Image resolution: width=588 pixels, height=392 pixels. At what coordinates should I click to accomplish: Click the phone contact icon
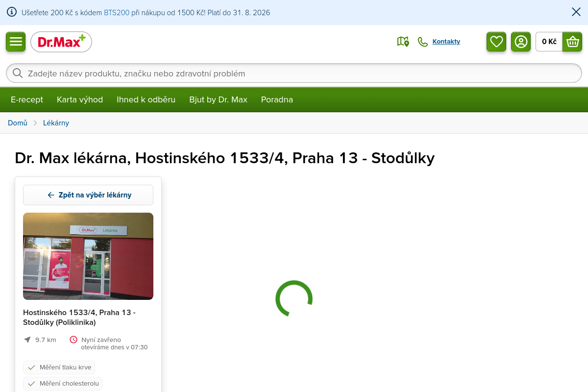point(423,42)
